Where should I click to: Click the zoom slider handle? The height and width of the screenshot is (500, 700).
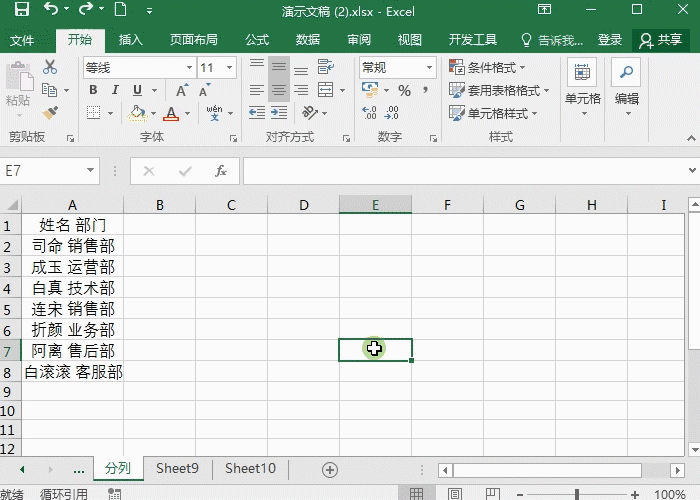(x=577, y=494)
